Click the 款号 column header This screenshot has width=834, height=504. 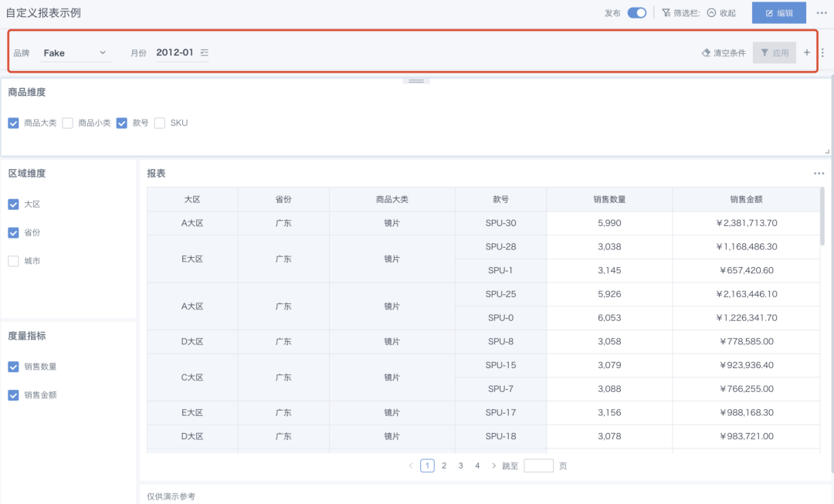(500, 199)
